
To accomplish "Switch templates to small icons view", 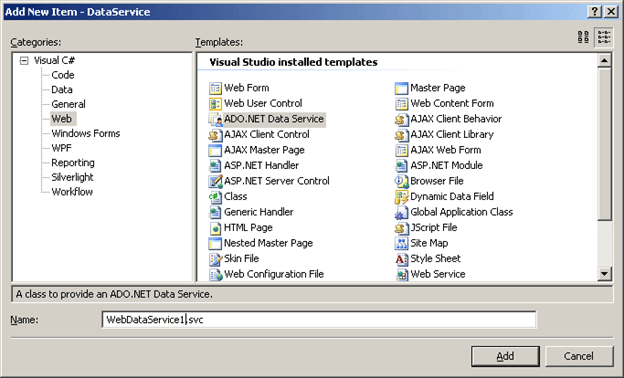I will [x=604, y=37].
